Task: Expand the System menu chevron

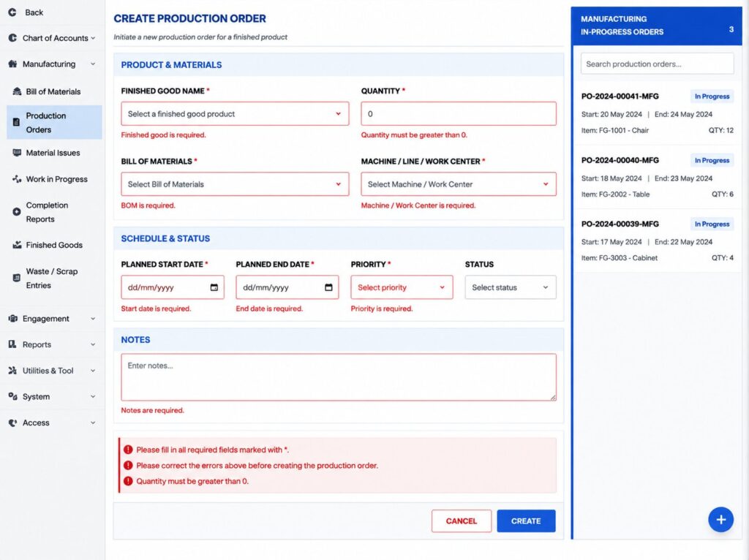Action: tap(93, 397)
